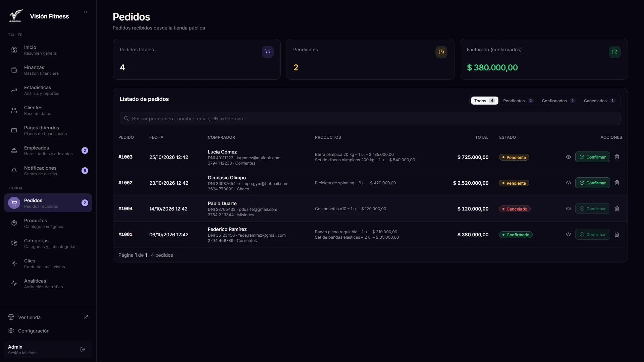644x362 pixels.
Task: Open Empleados icon in sidebar
Action: click(14, 150)
